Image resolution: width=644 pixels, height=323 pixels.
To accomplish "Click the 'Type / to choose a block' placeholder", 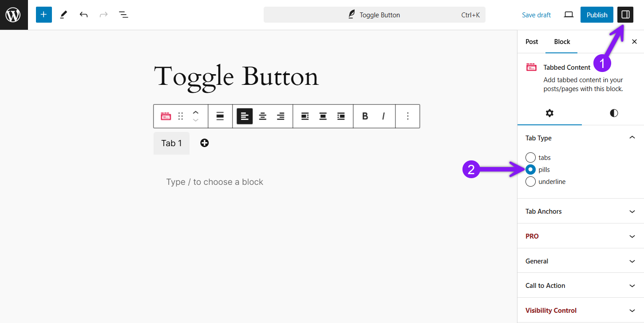I will 215,182.
